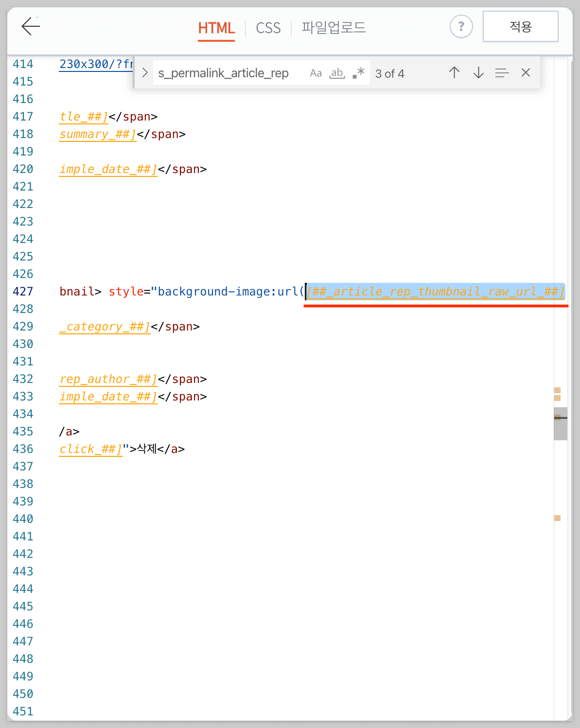The image size is (580, 728).
Task: Switch to the CSS tab
Action: 268,28
